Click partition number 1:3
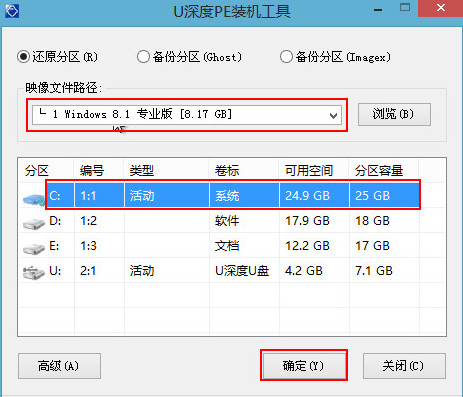This screenshot has width=463, height=397. pos(88,246)
